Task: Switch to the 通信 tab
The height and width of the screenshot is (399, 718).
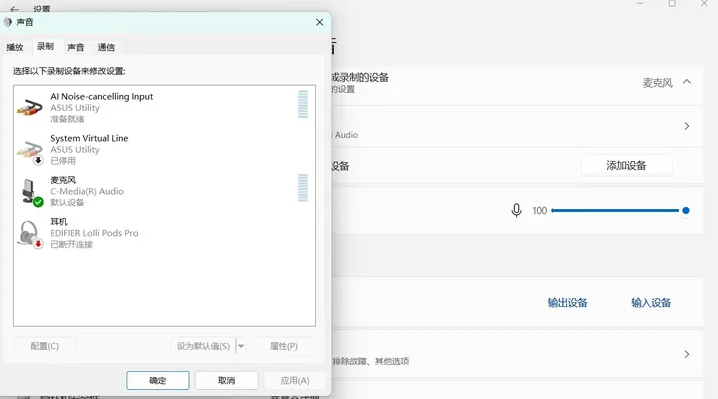Action: click(106, 47)
